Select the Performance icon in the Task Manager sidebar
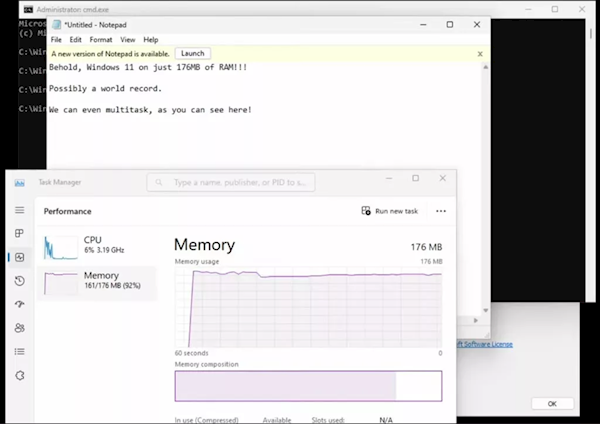 tap(19, 257)
